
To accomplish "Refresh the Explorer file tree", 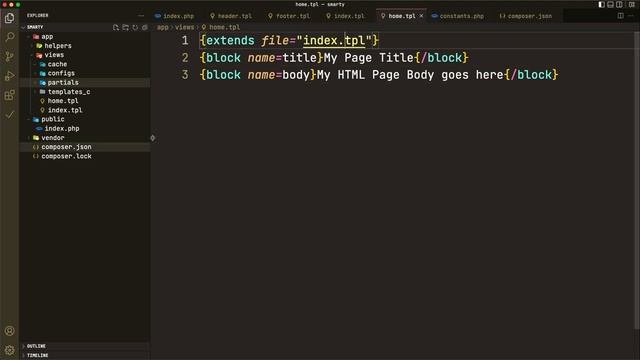I will coord(135,27).
